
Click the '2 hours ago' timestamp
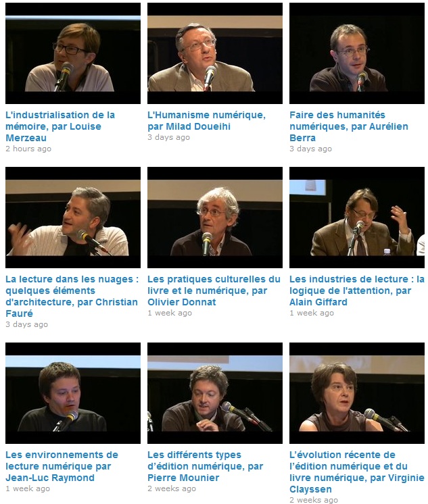[28, 149]
